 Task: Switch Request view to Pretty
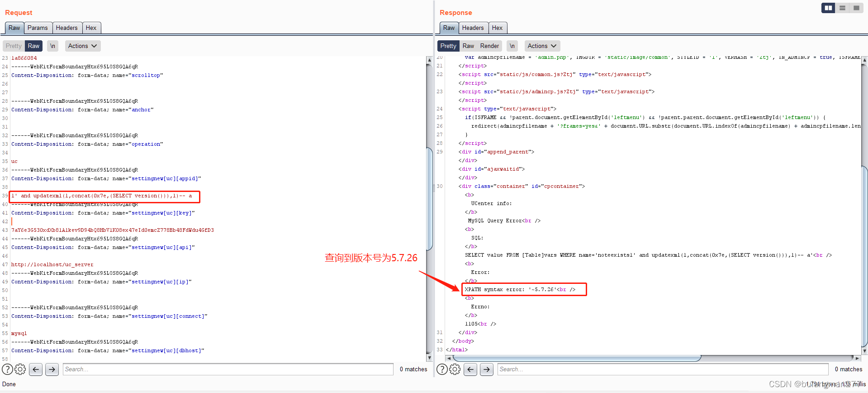tap(14, 46)
